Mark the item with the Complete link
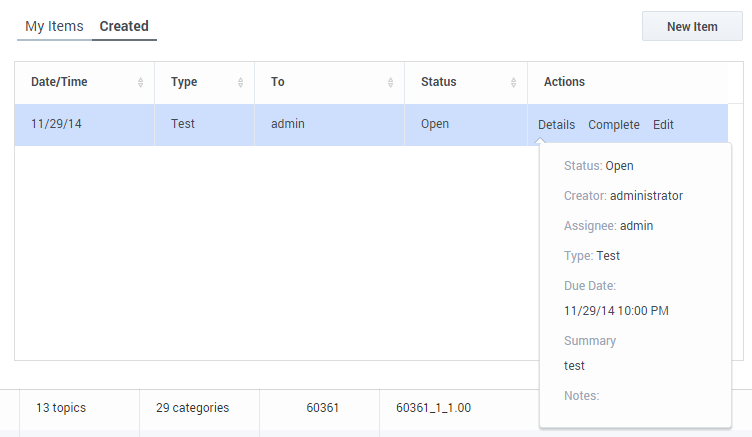The height and width of the screenshot is (437, 752). (613, 125)
